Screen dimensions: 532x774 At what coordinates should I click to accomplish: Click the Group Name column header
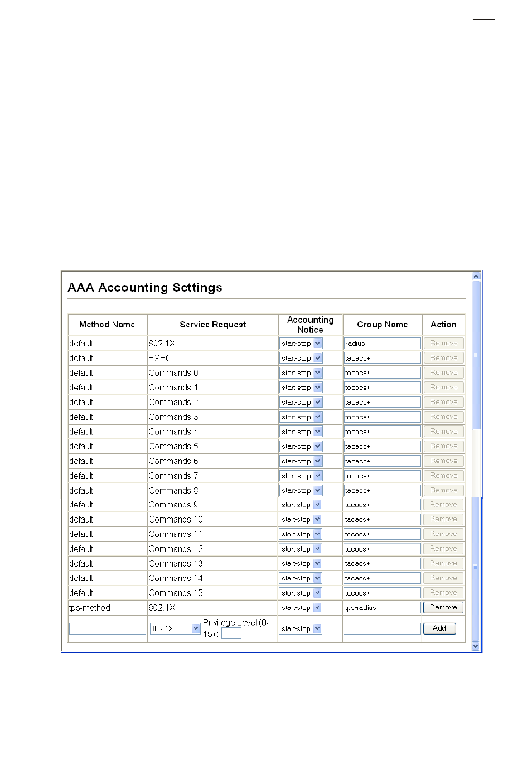pyautogui.click(x=382, y=325)
